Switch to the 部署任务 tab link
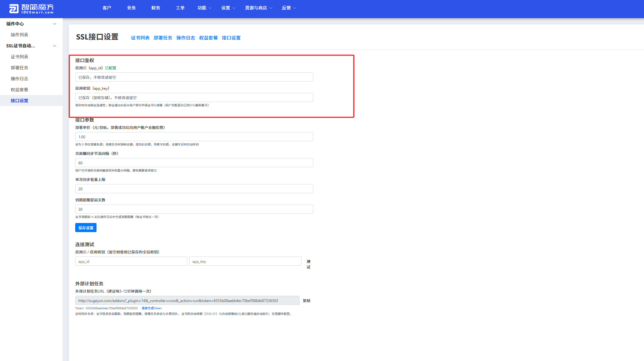Viewport: 644px width, 361px height. [x=163, y=38]
